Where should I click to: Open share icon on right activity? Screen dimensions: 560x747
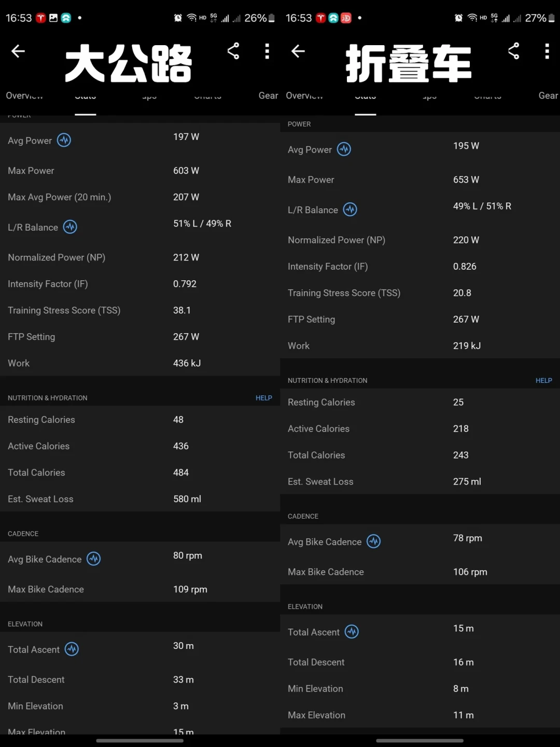(x=513, y=51)
